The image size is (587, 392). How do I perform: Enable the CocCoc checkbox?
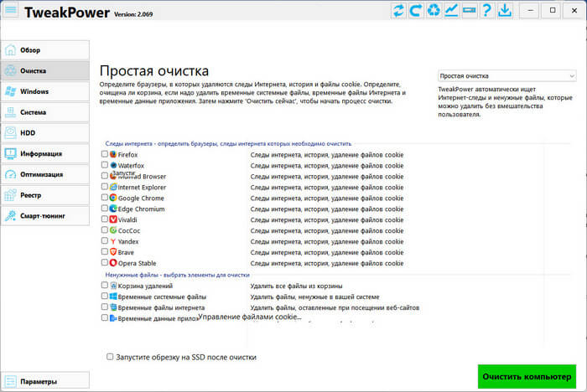coord(105,230)
